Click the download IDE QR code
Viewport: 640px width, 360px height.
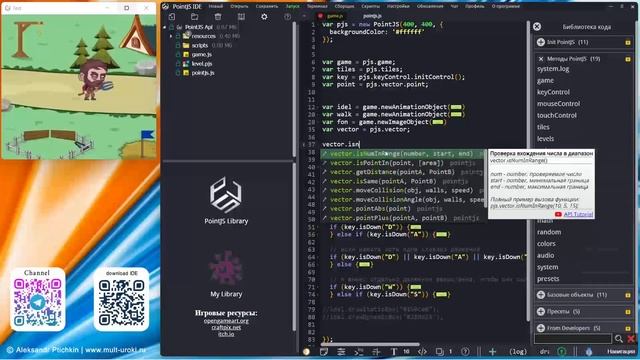[x=121, y=302]
